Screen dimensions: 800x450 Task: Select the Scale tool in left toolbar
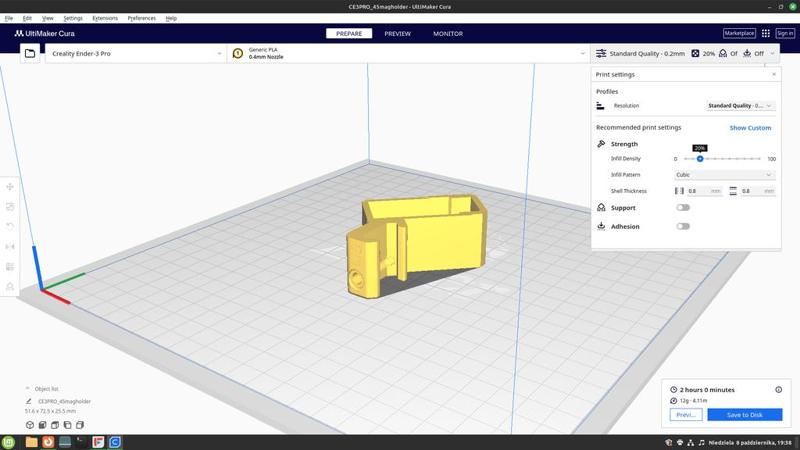[10, 207]
